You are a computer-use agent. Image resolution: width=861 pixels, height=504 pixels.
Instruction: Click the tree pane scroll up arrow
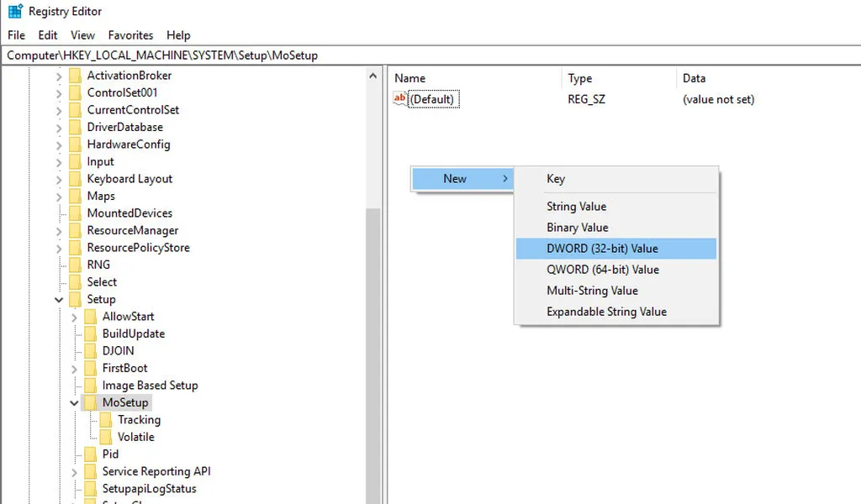click(373, 76)
